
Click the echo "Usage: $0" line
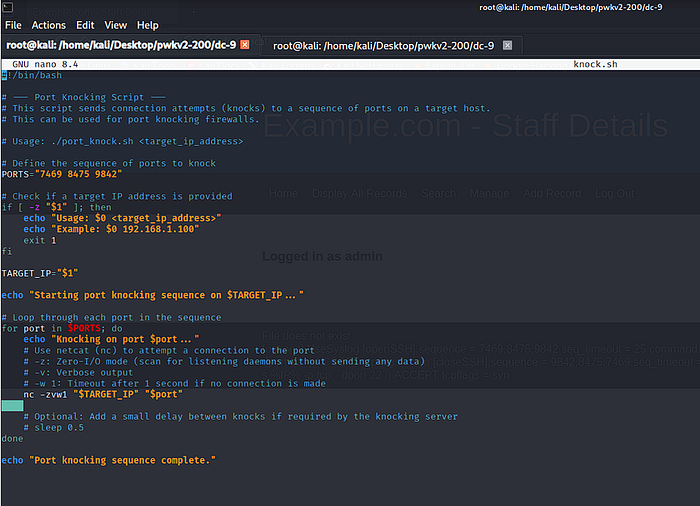[122, 218]
